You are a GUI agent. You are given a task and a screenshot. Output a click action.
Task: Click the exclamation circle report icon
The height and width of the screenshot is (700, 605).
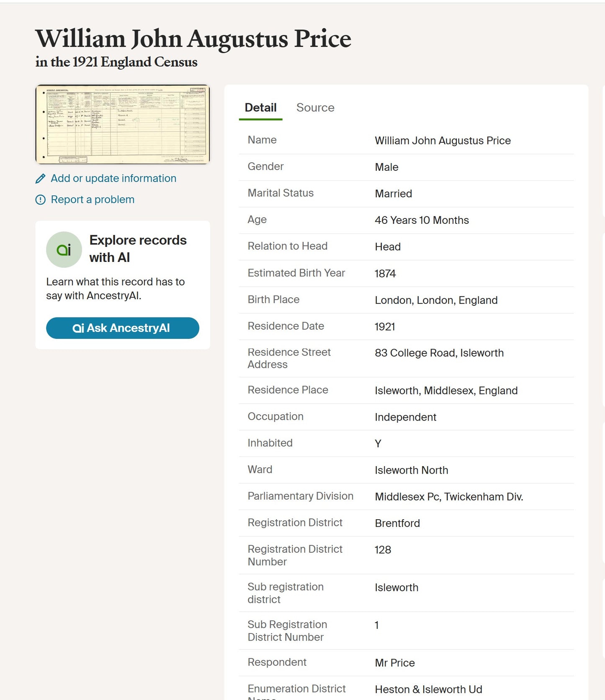[x=40, y=200]
